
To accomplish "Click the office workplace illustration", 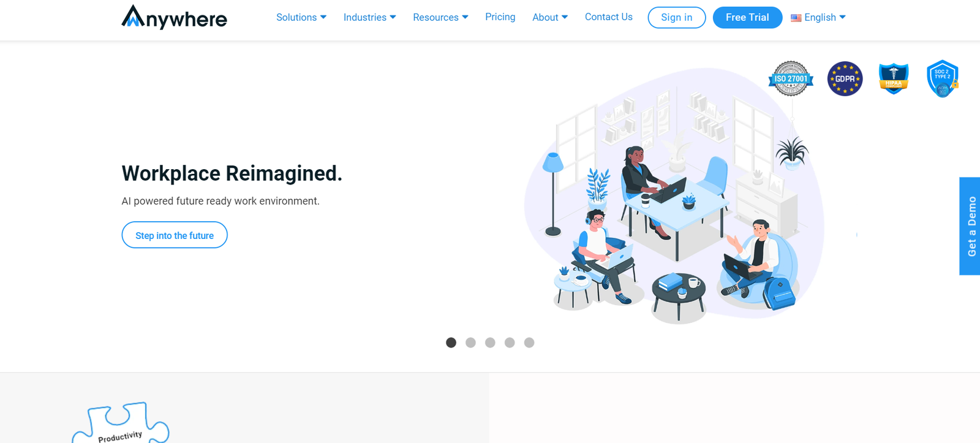I will 674,196.
